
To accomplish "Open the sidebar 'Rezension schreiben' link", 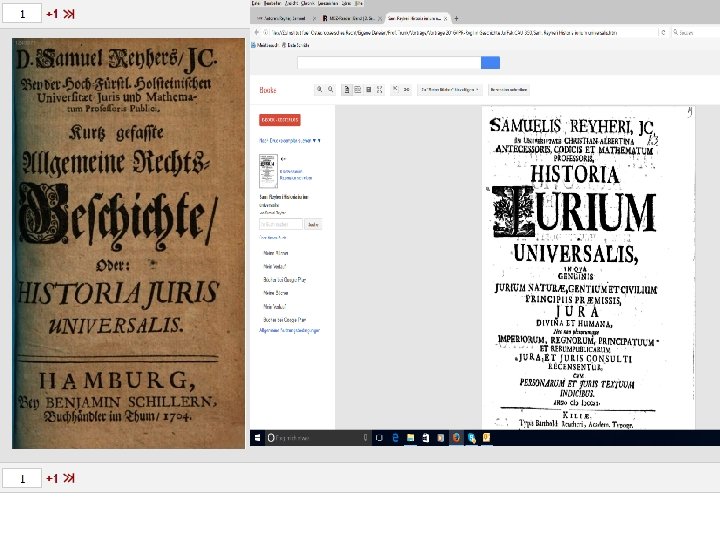I will point(296,178).
